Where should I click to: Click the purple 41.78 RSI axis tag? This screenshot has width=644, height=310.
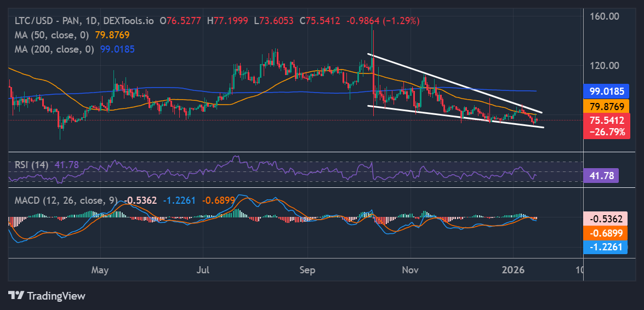(x=601, y=175)
